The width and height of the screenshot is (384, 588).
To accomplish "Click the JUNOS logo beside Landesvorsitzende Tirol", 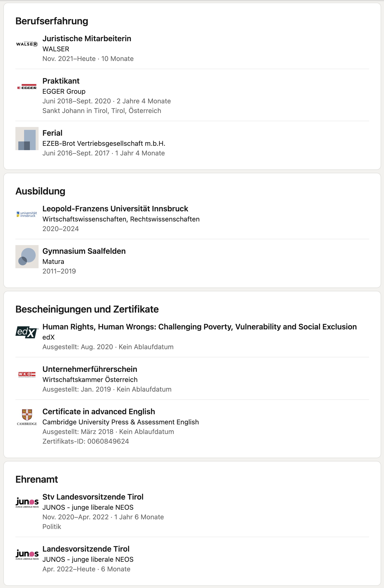I will (x=27, y=555).
